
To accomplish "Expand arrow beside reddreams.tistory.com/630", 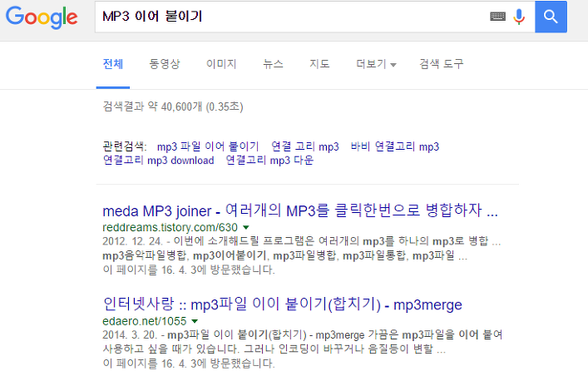I will 246,227.
